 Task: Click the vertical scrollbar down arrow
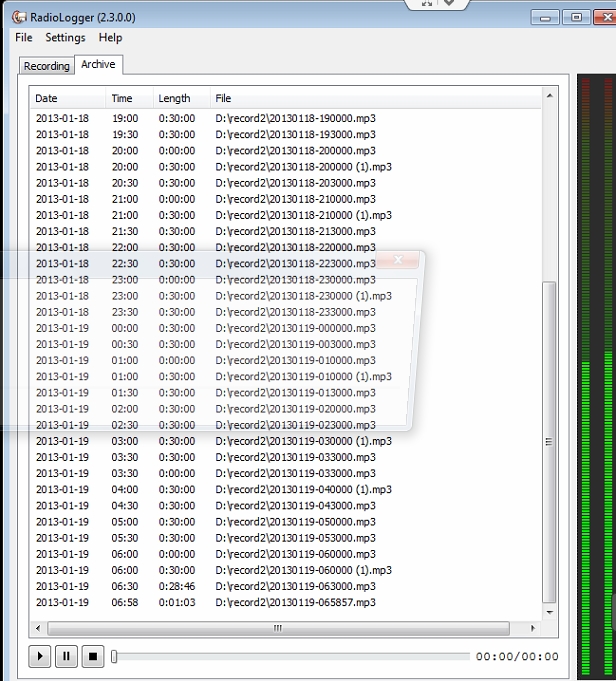click(x=550, y=612)
